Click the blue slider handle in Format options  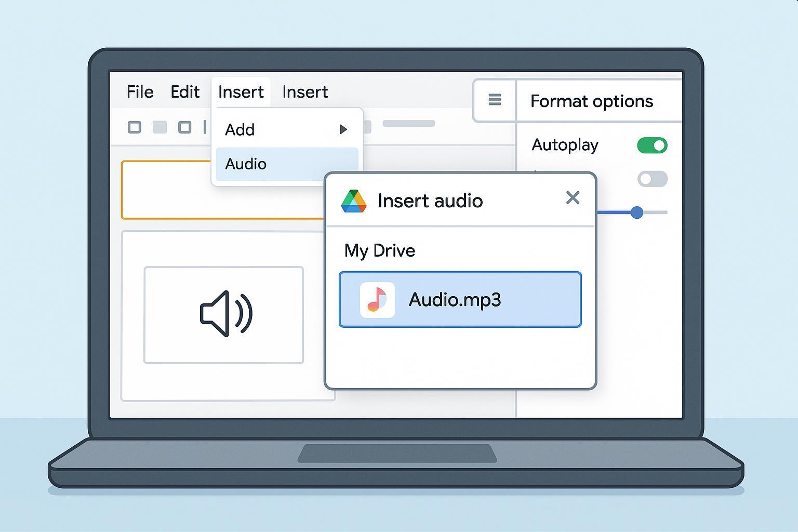pyautogui.click(x=637, y=212)
